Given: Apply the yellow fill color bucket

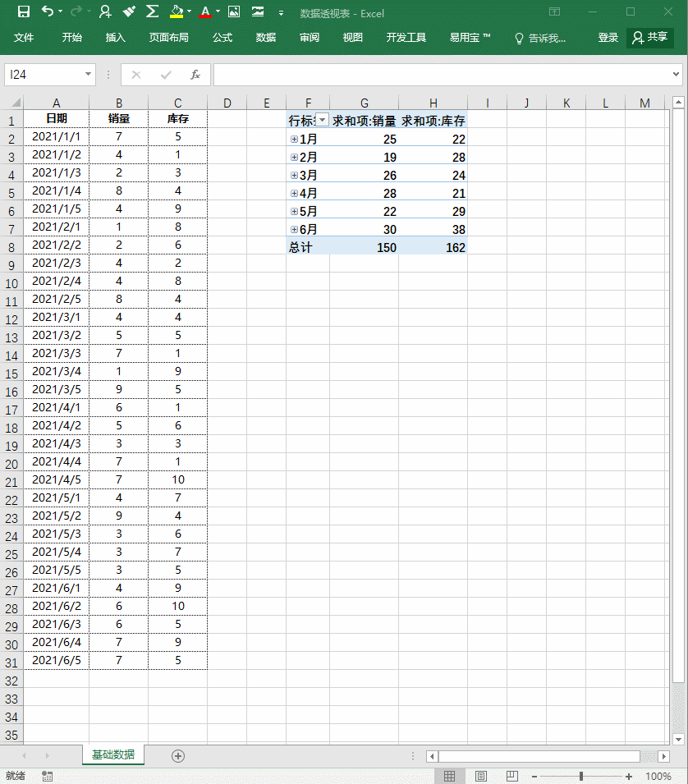Looking at the screenshot, I should coord(177,11).
